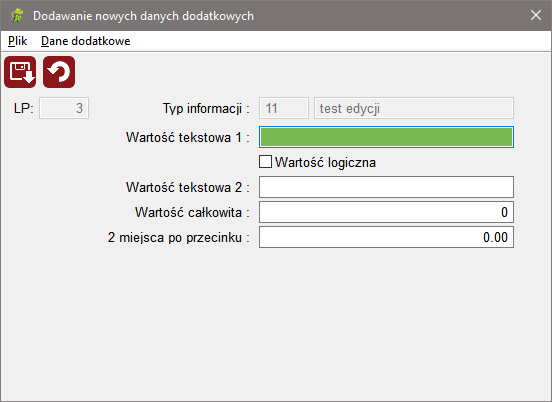The height and width of the screenshot is (402, 552).
Task: Click the Typ informacji code field 11
Action: (284, 108)
